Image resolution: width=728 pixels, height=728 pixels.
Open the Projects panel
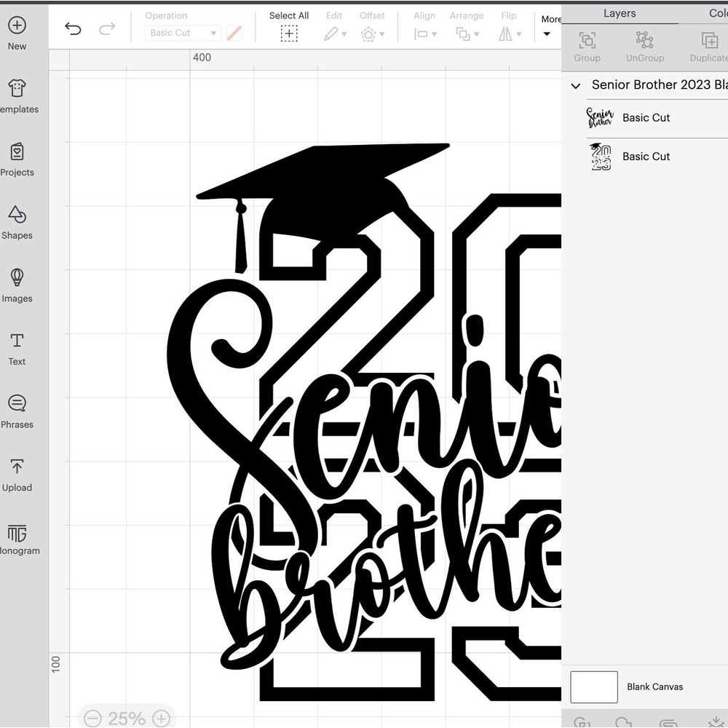(17, 152)
